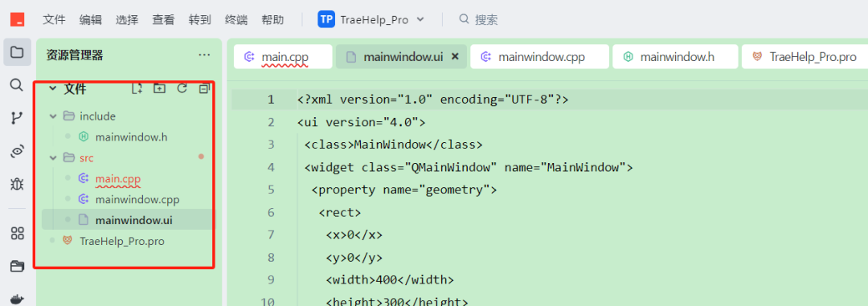Switch to the main.cpp editor tab
Image resolution: width=868 pixels, height=306 pixels.
[x=283, y=56]
